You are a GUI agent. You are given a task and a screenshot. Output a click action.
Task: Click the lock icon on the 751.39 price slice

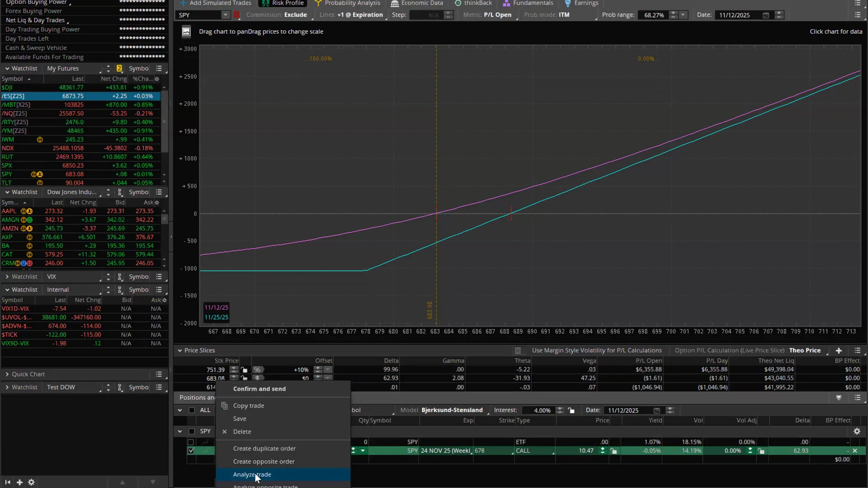click(x=245, y=370)
